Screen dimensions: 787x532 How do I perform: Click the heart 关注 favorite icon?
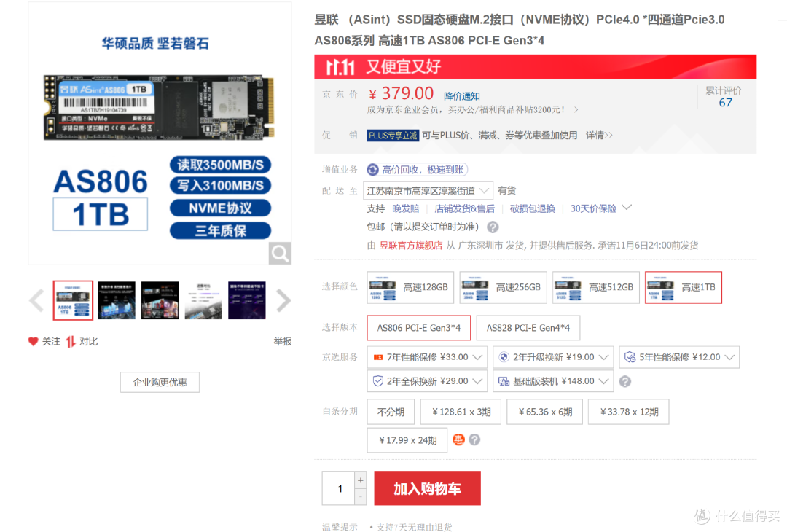coord(33,341)
